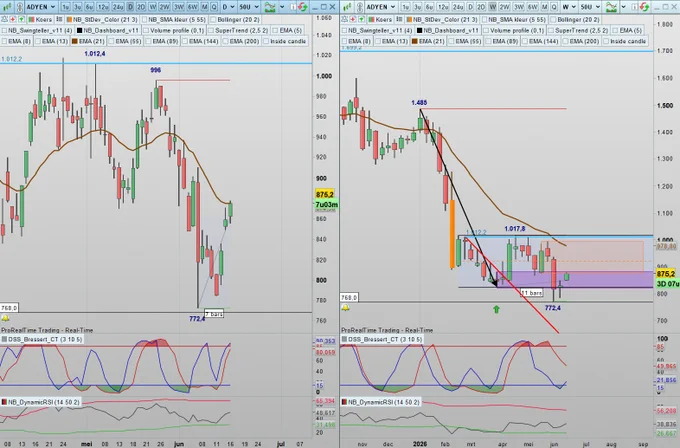Click the info 'i' icon in right chart
The width and height of the screenshot is (680, 448).
(634, 7)
